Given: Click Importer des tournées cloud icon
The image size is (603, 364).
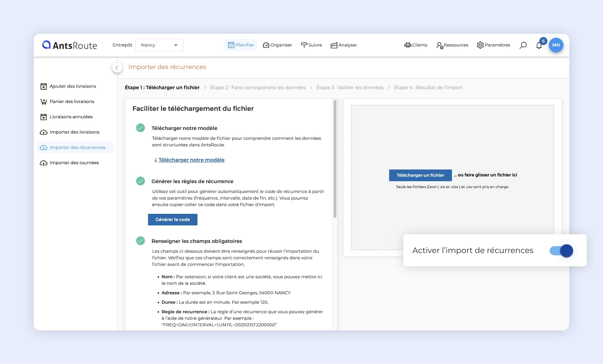Looking at the screenshot, I should (43, 163).
